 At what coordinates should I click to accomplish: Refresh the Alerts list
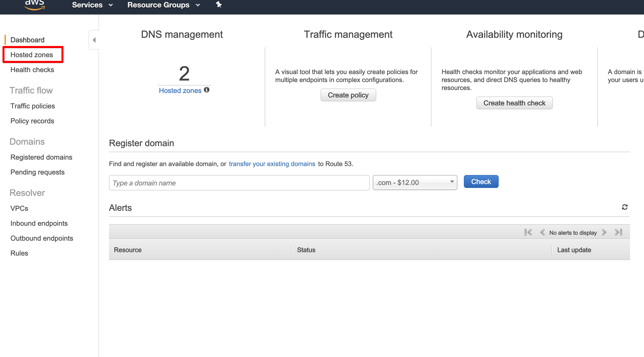[x=625, y=207]
